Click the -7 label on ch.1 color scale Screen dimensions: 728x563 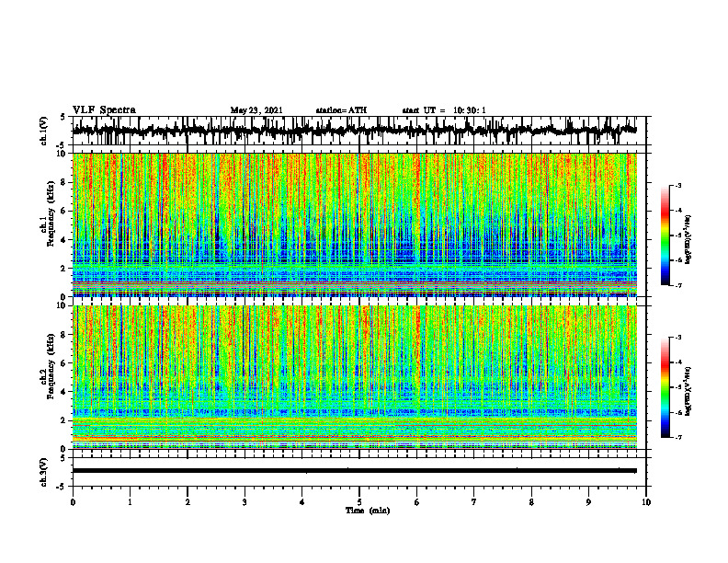point(678,285)
